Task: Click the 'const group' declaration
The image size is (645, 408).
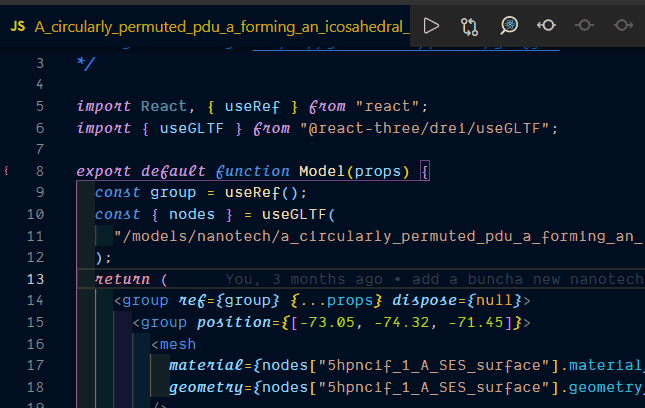Action: pos(145,192)
